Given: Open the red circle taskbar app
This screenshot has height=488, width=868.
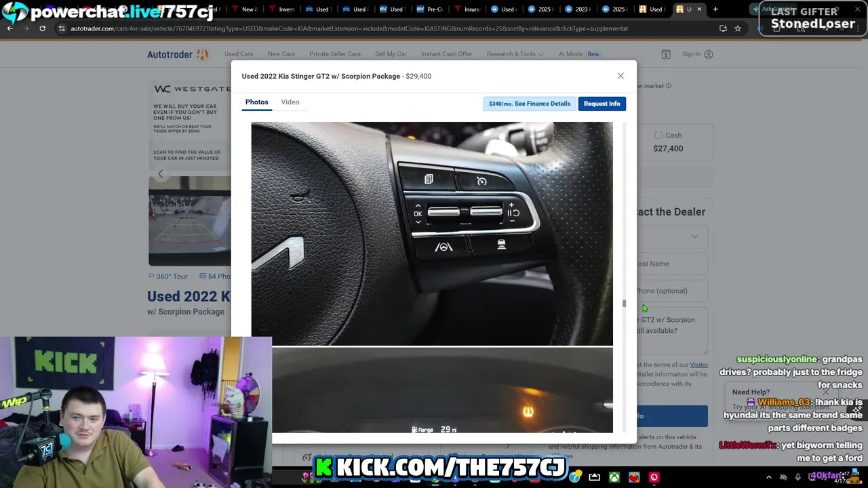Looking at the screenshot, I should 654,477.
